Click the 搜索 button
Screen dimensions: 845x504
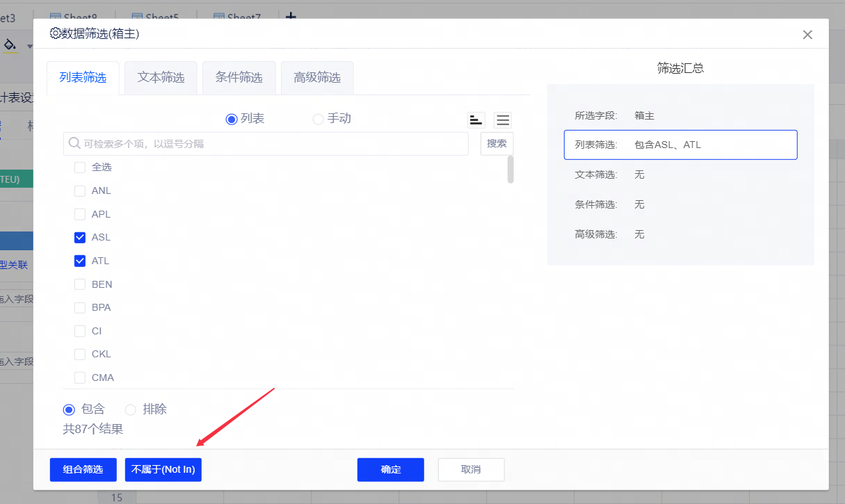(497, 144)
